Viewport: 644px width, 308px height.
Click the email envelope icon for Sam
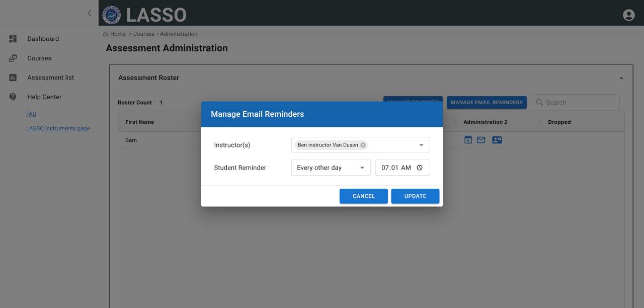click(481, 140)
